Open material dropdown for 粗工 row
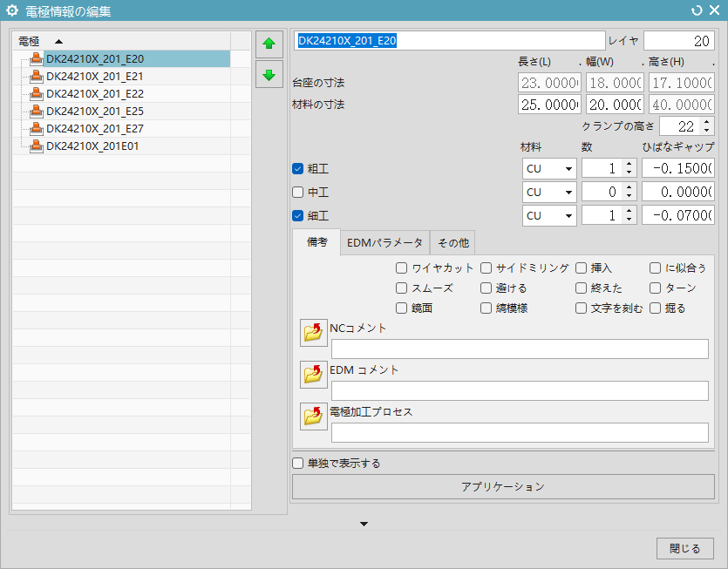Image resolution: width=728 pixels, height=569 pixels. pyautogui.click(x=549, y=168)
